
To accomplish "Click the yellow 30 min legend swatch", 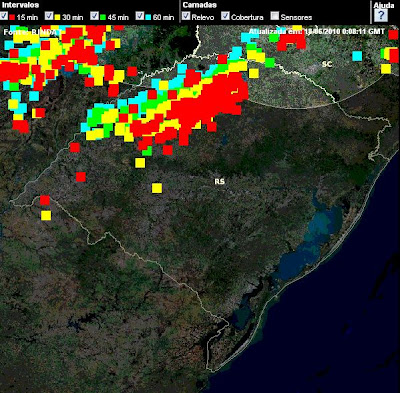I will coord(57,17).
